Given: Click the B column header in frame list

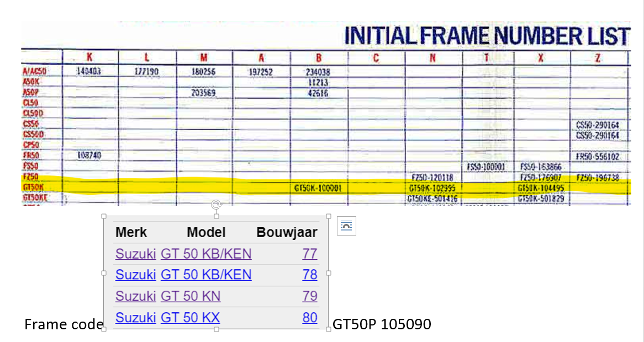Looking at the screenshot, I should pos(319,58).
